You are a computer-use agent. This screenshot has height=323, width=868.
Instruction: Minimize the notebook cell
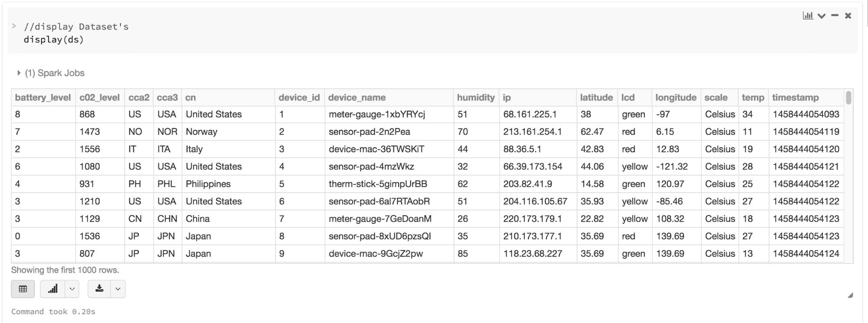835,16
